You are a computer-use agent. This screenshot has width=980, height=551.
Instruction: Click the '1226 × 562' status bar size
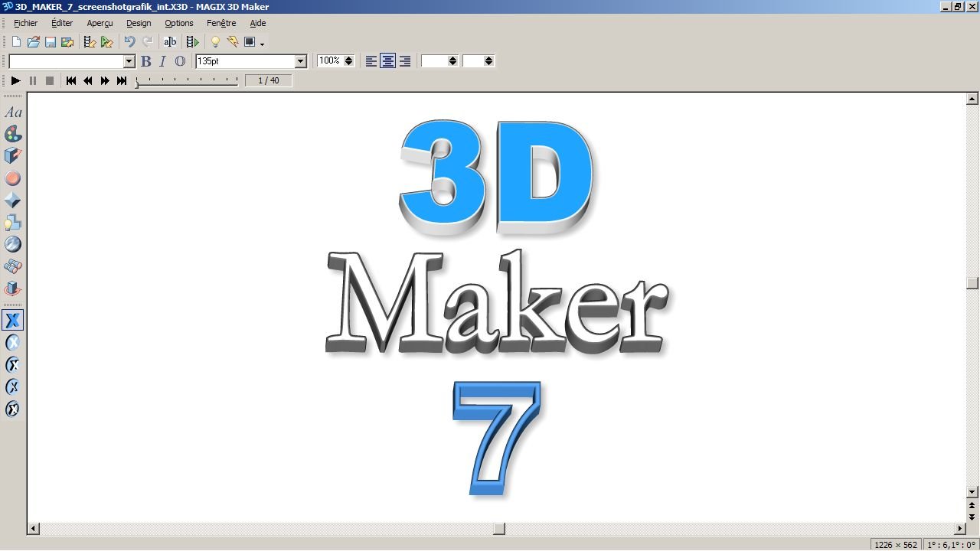tap(895, 545)
